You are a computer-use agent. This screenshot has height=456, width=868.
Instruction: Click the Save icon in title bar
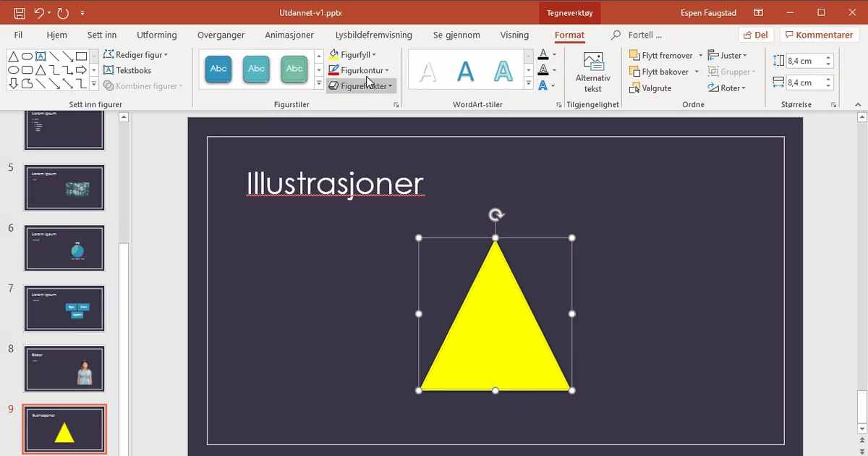20,12
